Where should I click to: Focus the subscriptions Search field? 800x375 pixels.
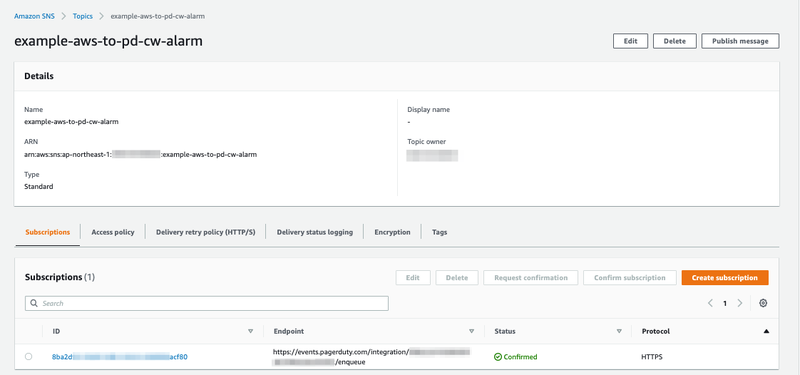(x=207, y=303)
